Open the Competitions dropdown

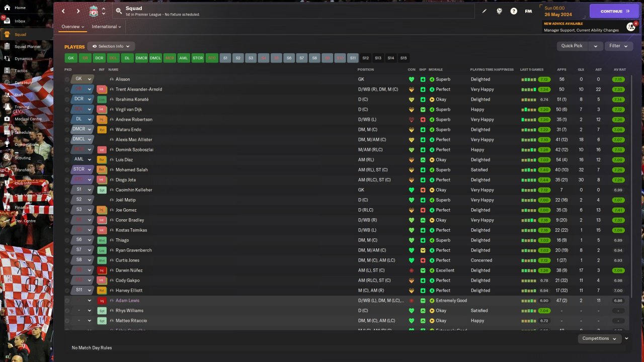coord(599,338)
